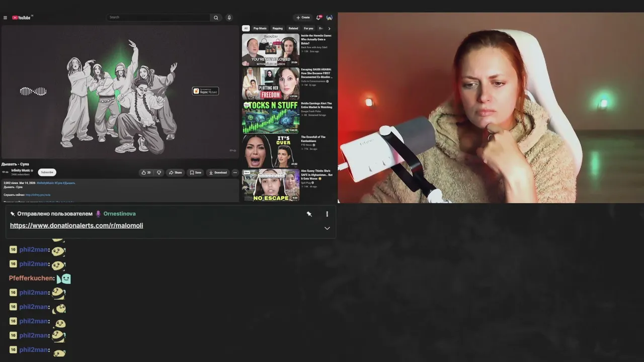Click the Pfefferkuchen chat username

(31, 278)
